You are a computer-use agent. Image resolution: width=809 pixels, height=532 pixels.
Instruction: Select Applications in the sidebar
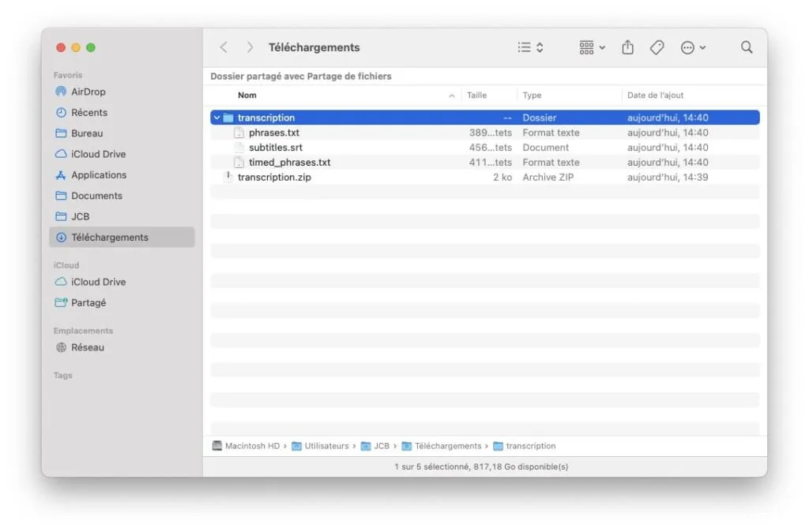[94, 174]
